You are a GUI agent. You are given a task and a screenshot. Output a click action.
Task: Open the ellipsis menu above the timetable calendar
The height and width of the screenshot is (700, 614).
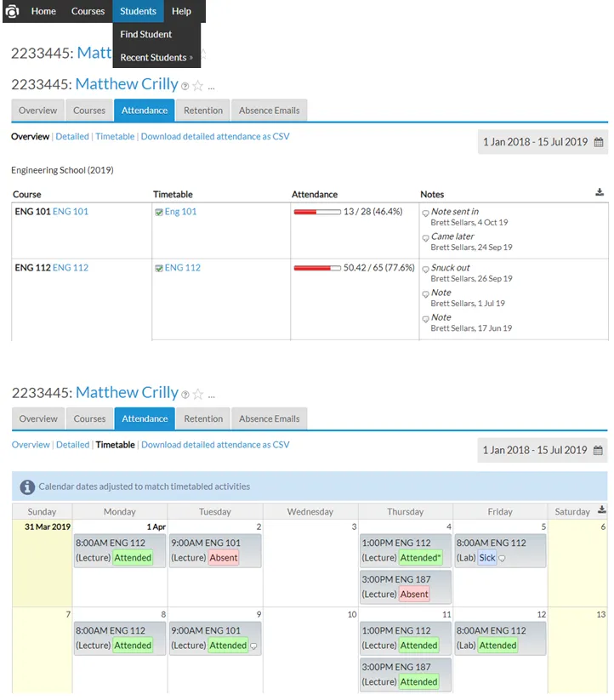pyautogui.click(x=211, y=396)
